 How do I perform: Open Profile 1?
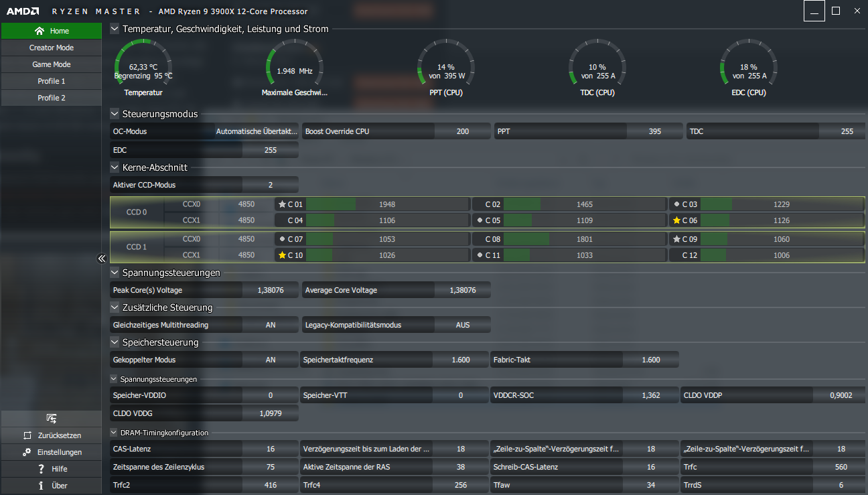51,81
